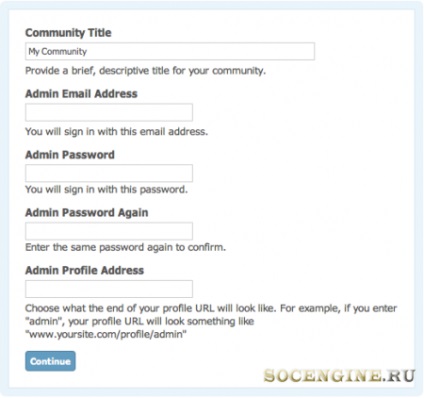424x398 pixels.
Task: Click into the Admin Password Again box
Action: click(109, 231)
